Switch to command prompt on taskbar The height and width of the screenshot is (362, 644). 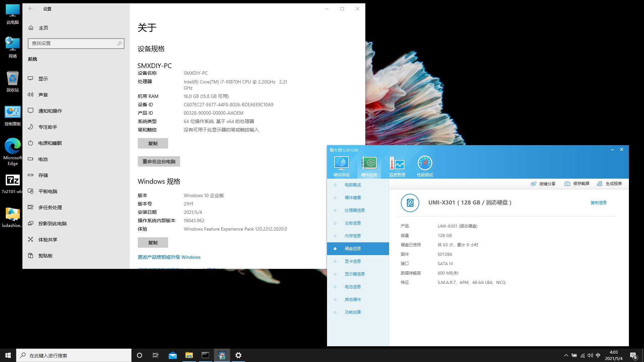[x=205, y=355]
